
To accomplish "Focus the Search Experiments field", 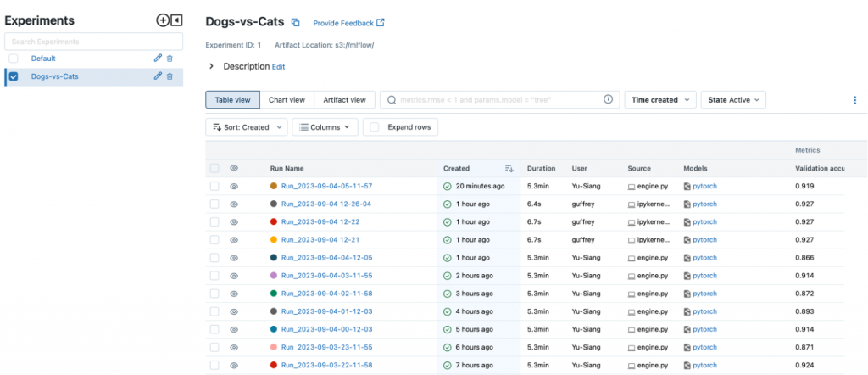I will pos(93,42).
